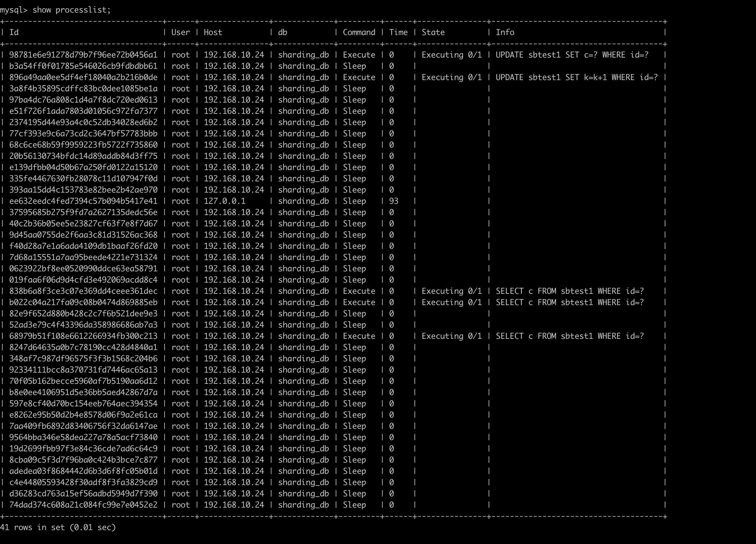Click process id adedea03f8684442d6b3d6f8fc05b01d

tap(83, 471)
